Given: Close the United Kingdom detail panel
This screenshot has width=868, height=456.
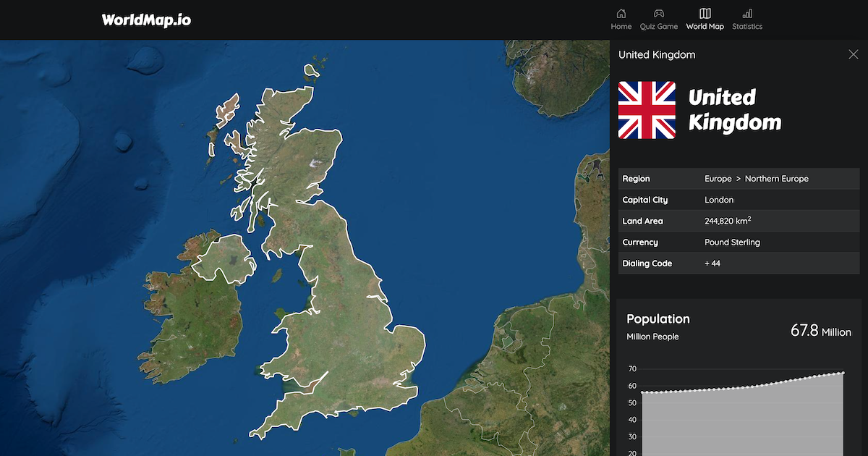Looking at the screenshot, I should [x=853, y=54].
